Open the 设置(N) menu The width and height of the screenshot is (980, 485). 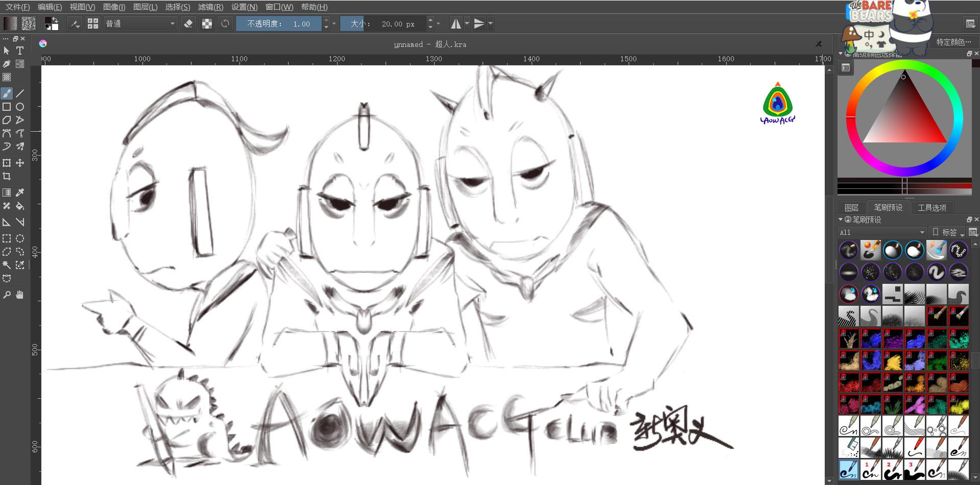(244, 7)
